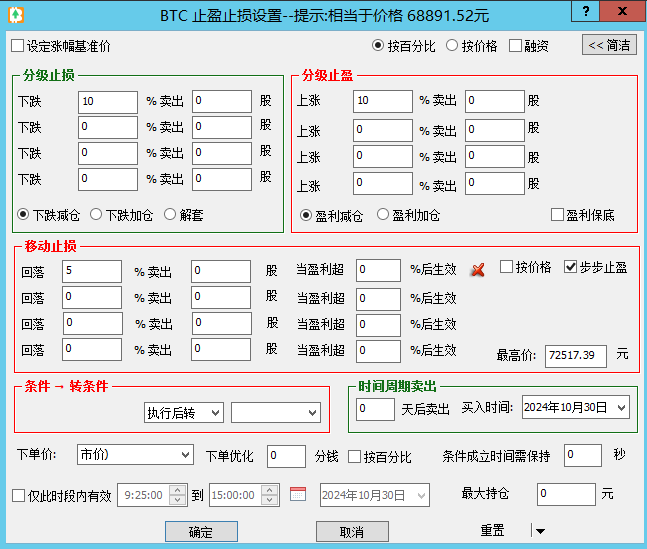Click 最大持仓 input field
The image size is (647, 549).
point(566,494)
